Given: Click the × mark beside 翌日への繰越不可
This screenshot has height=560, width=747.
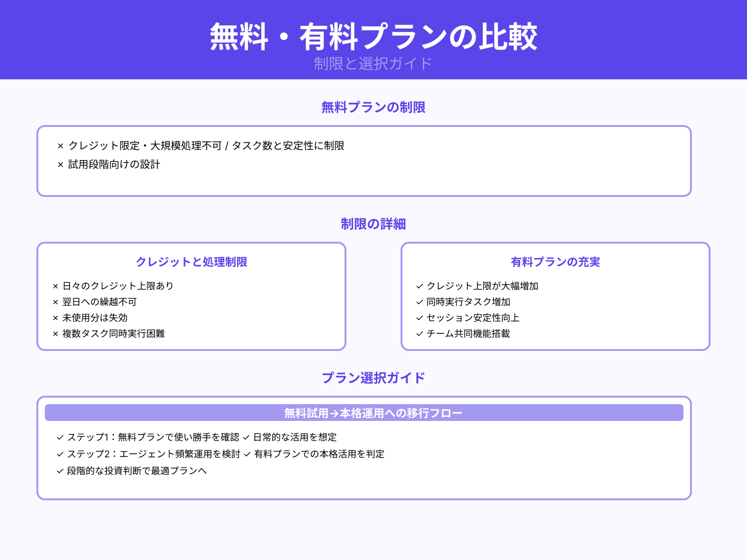Looking at the screenshot, I should coord(55,302).
